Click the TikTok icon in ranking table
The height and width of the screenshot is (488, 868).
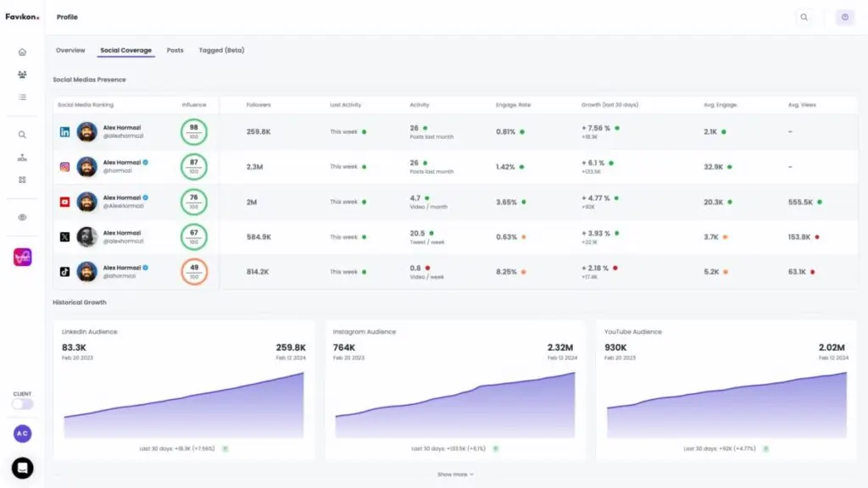(x=64, y=272)
